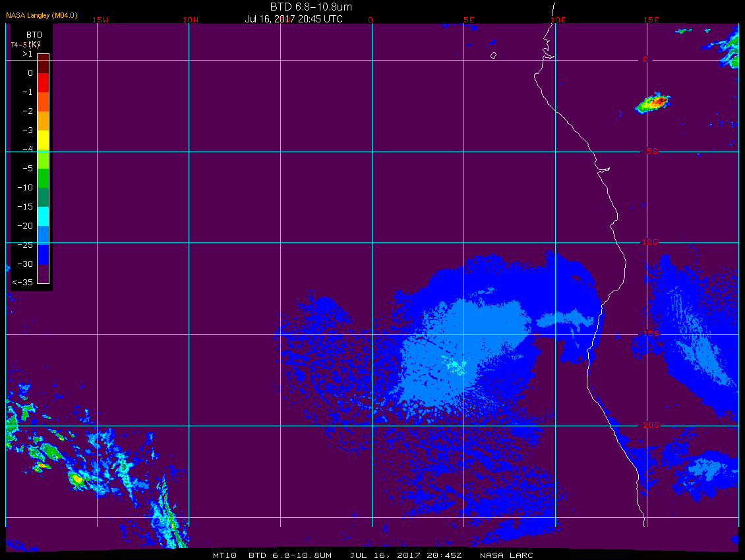Click the 'NASA Langley (M04.0)' label

click(42, 15)
